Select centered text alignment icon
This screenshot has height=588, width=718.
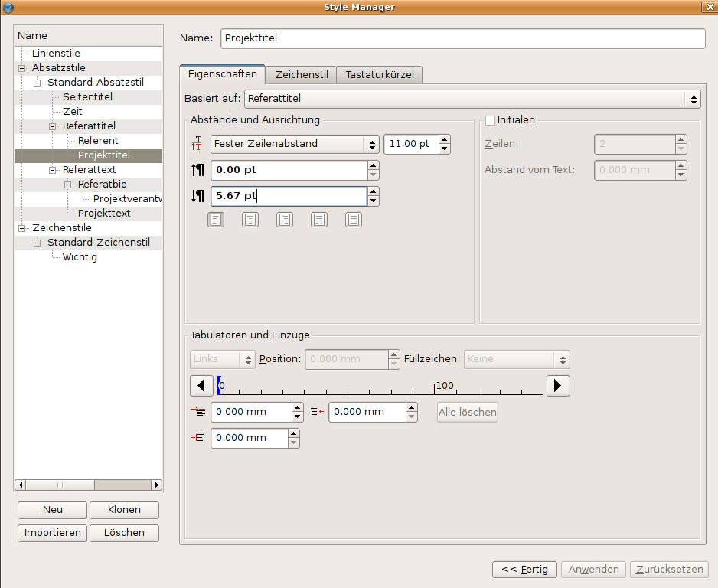(x=250, y=220)
